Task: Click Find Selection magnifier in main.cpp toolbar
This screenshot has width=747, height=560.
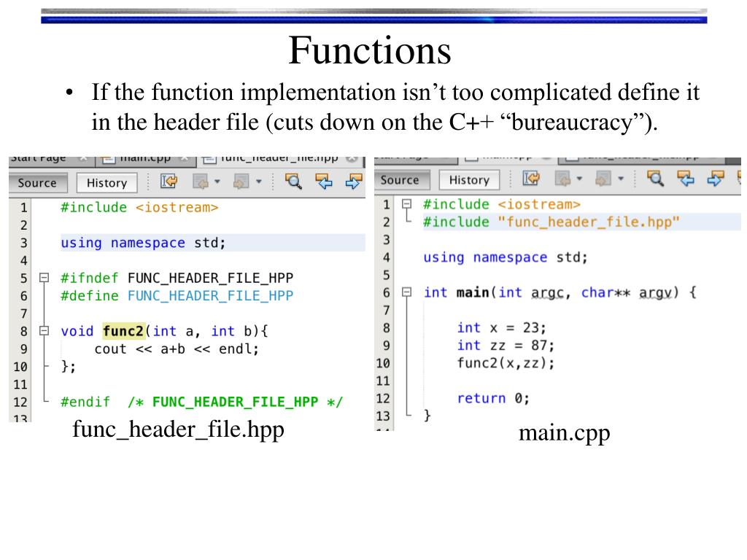Action: tap(656, 179)
